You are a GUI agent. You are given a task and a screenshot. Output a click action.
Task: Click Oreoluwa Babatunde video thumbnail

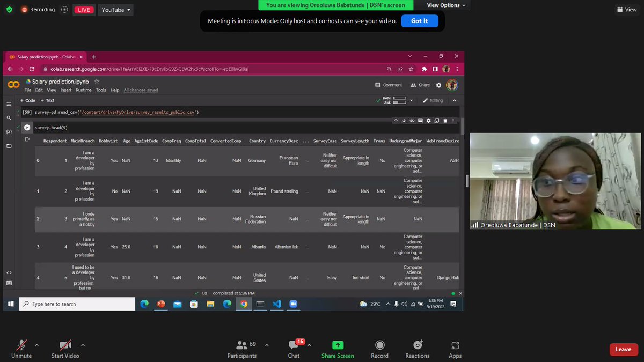[x=555, y=181]
